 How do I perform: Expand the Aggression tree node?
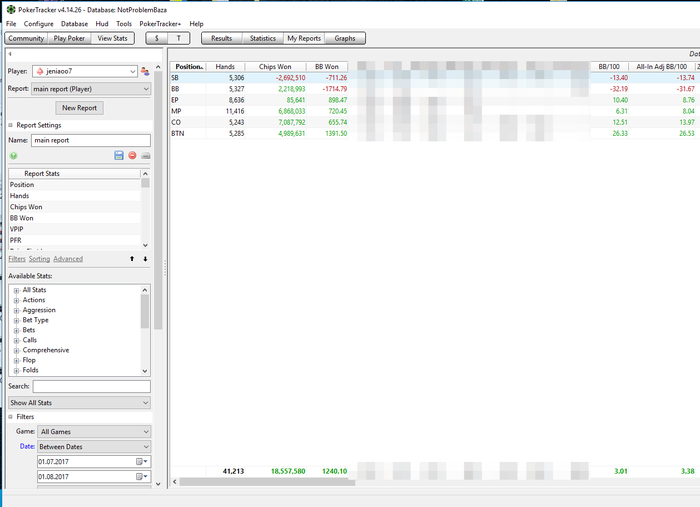click(16, 311)
